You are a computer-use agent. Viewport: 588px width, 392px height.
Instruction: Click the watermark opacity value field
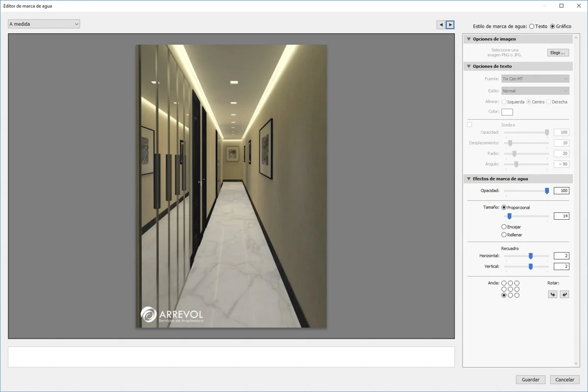562,191
